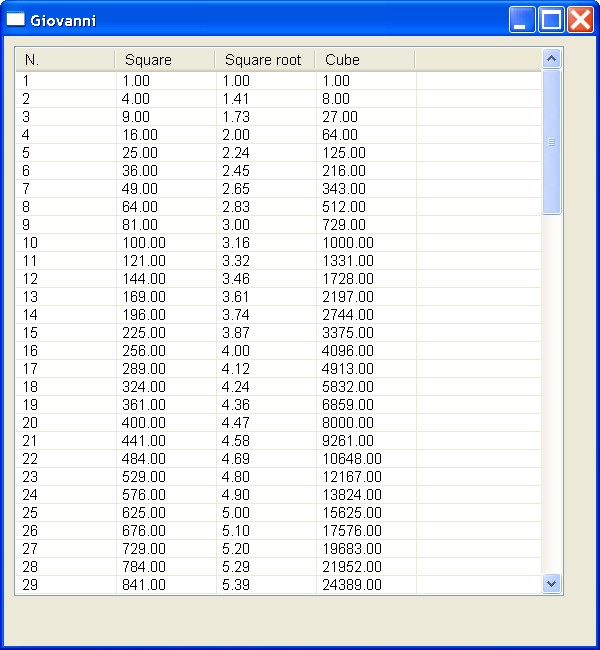Click the scroll down arrow button
This screenshot has width=600, height=650.
551,584
